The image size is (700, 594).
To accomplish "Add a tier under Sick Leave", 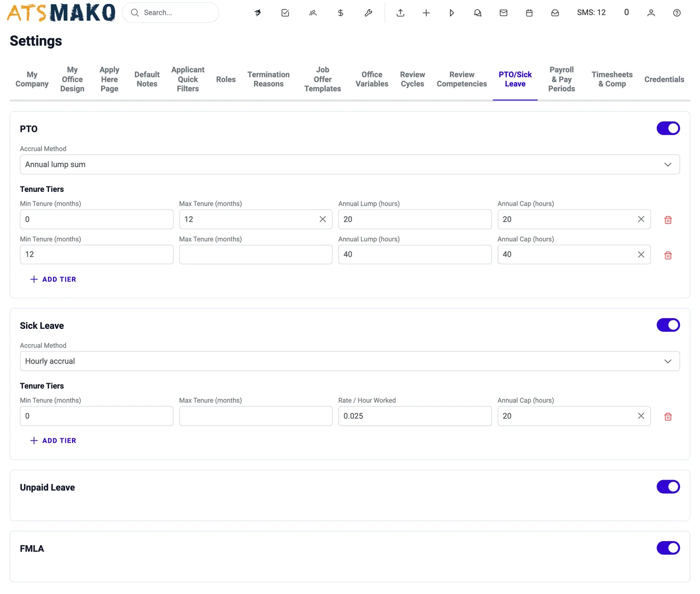I will pyautogui.click(x=53, y=441).
